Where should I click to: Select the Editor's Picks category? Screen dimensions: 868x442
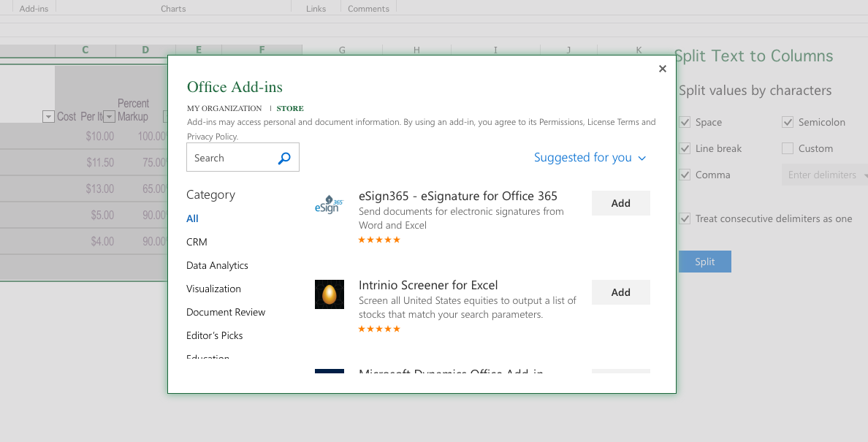(x=214, y=335)
